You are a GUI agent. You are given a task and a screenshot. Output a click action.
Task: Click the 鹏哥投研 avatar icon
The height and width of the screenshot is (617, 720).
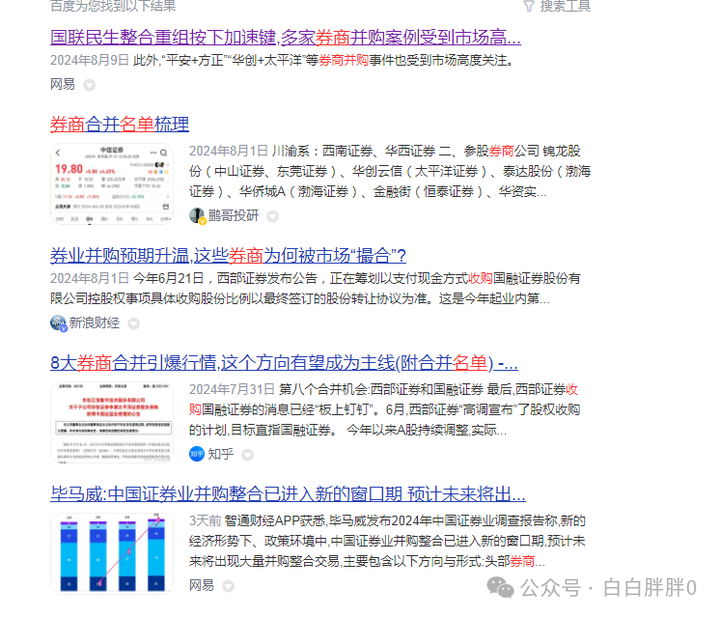tap(197, 215)
